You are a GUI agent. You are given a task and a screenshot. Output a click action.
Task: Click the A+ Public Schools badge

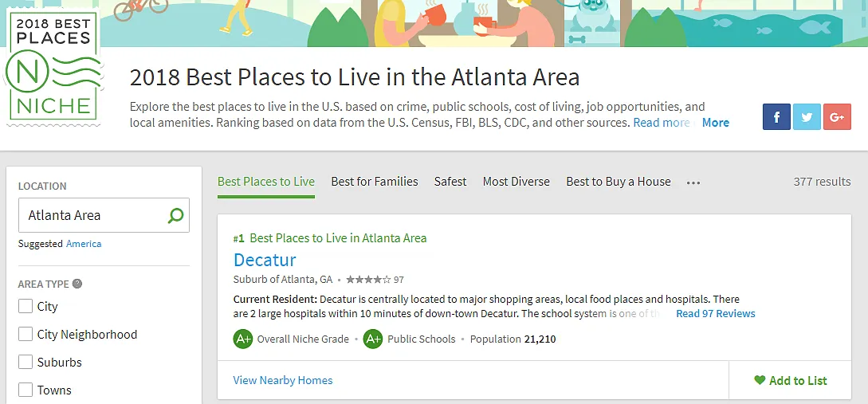coord(372,339)
